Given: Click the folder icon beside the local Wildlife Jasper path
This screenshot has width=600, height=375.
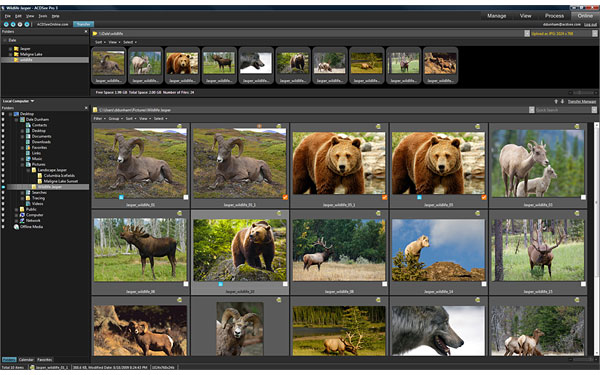Looking at the screenshot, I should click(x=95, y=110).
